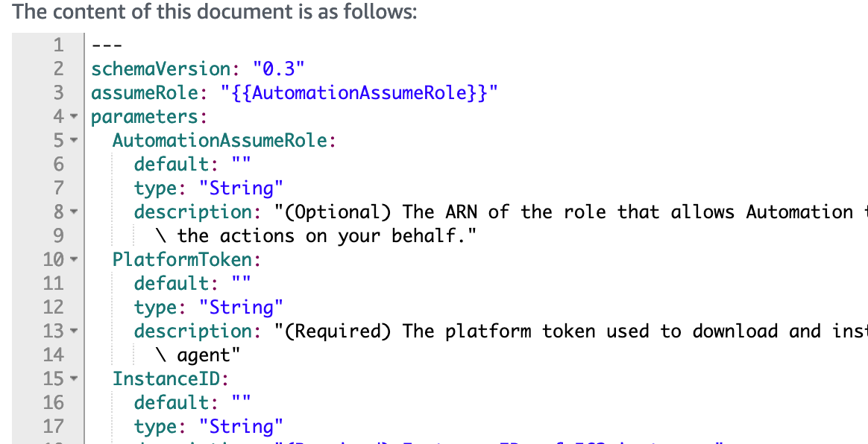The width and height of the screenshot is (868, 444).
Task: Click gutter line number 3
Action: 58,92
